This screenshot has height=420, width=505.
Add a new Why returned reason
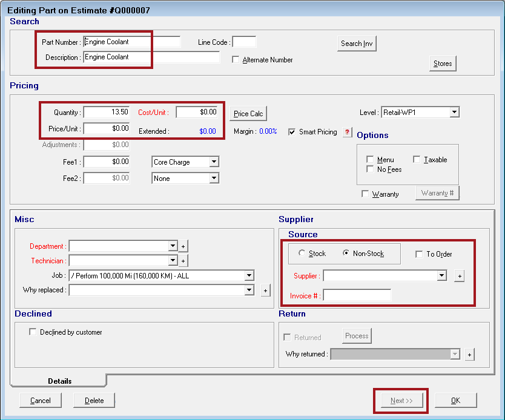[469, 354]
